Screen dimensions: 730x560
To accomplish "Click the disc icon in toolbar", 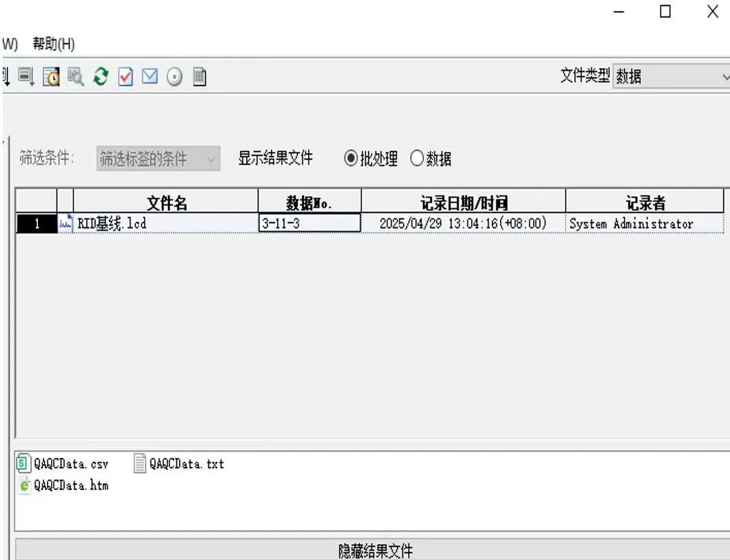I will tap(175, 77).
